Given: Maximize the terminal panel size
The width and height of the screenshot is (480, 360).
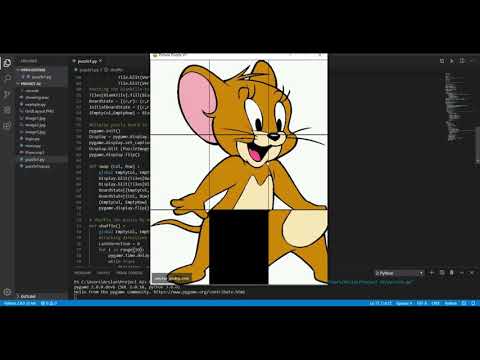Looking at the screenshot, I should (462, 273).
